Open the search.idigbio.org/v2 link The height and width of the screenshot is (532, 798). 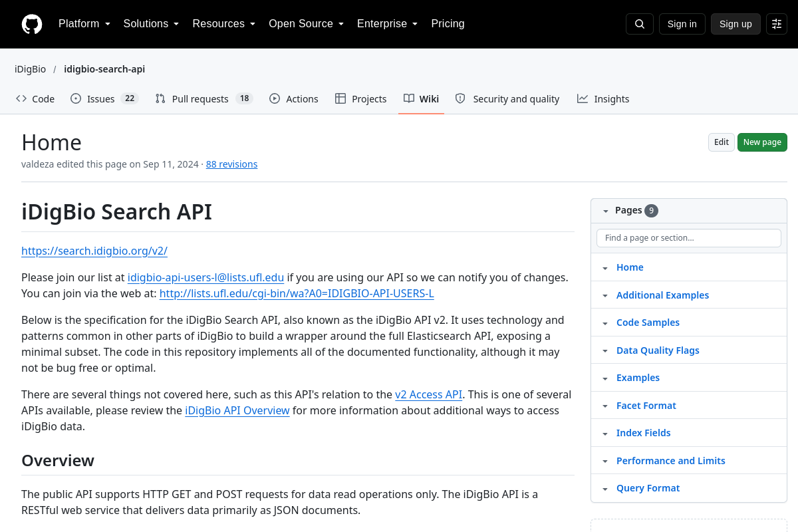[94, 251]
